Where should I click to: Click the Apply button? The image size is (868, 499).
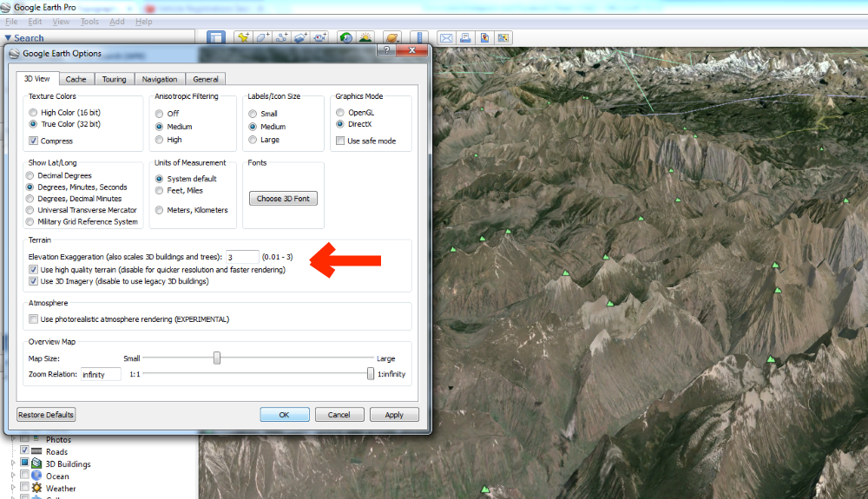click(394, 414)
